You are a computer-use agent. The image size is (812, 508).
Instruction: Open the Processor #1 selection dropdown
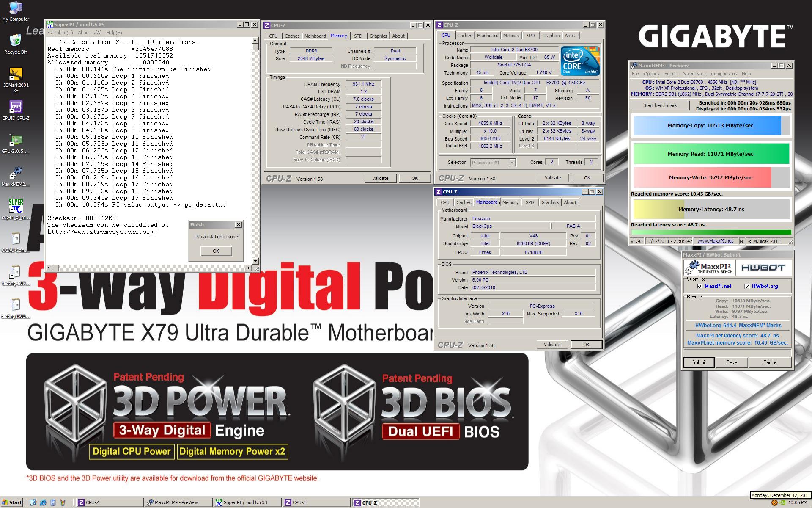[512, 162]
